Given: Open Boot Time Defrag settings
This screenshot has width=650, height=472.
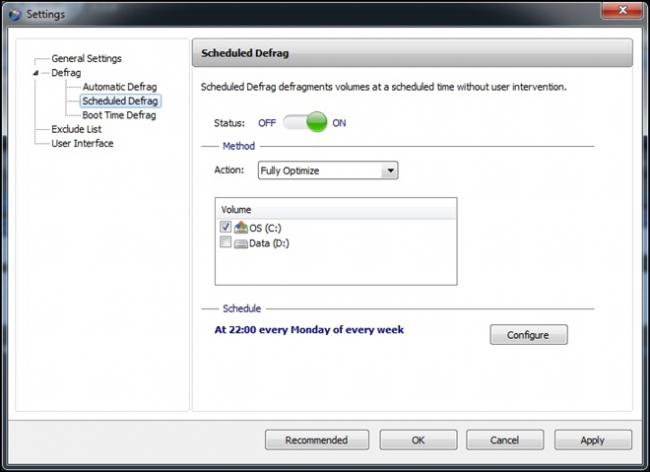Looking at the screenshot, I should click(x=119, y=115).
